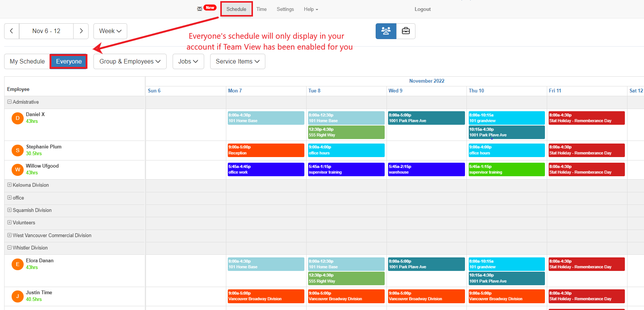This screenshot has width=644, height=310.
Task: Select Everyone schedule view
Action: tap(69, 62)
